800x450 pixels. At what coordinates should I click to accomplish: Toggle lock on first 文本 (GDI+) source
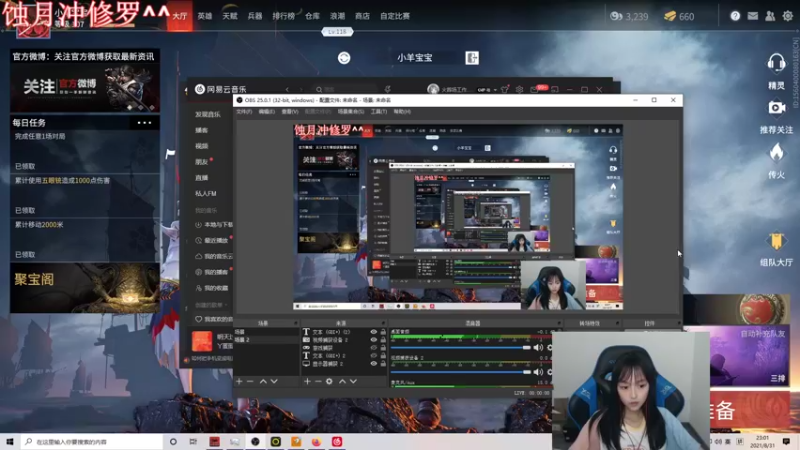383,332
